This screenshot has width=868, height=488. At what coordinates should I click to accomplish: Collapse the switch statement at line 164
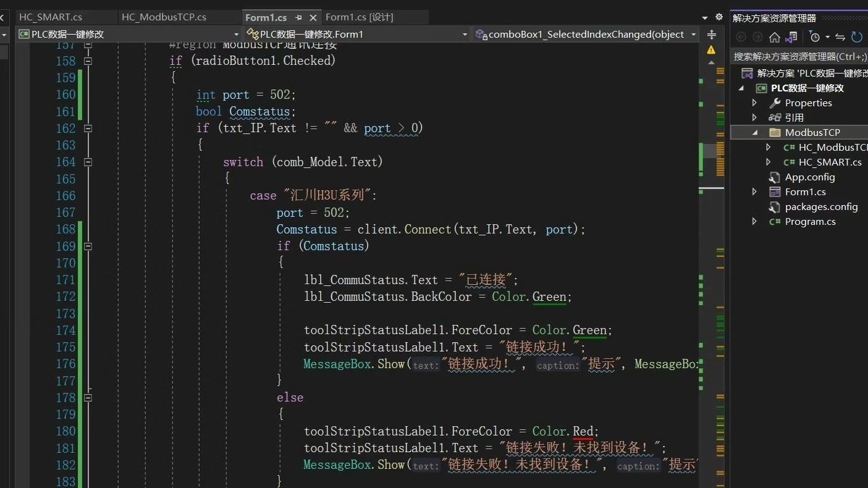point(88,162)
